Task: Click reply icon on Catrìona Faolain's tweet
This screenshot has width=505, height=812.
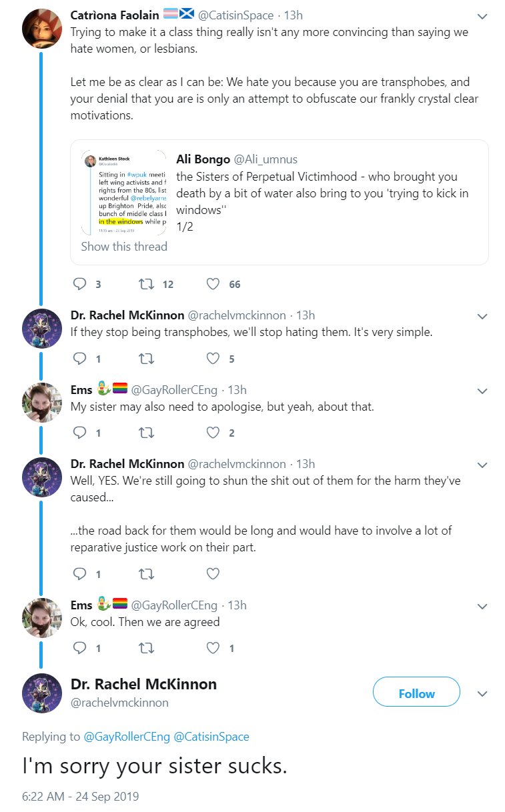Action: pos(79,284)
